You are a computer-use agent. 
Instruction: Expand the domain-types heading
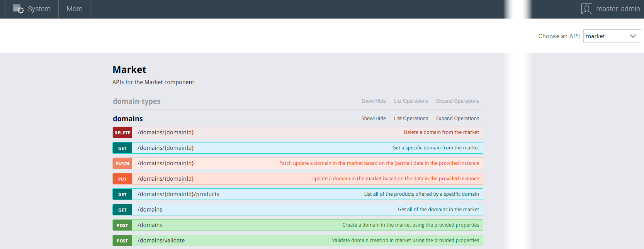pyautogui.click(x=136, y=102)
